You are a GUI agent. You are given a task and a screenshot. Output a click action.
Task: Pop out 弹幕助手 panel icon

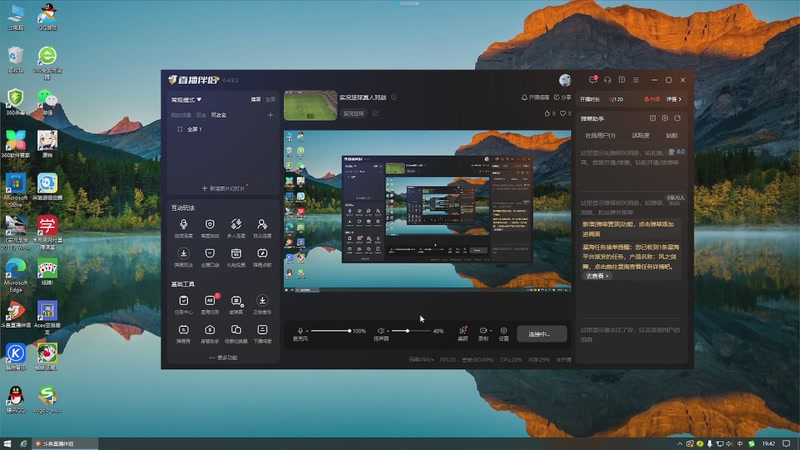(x=678, y=118)
